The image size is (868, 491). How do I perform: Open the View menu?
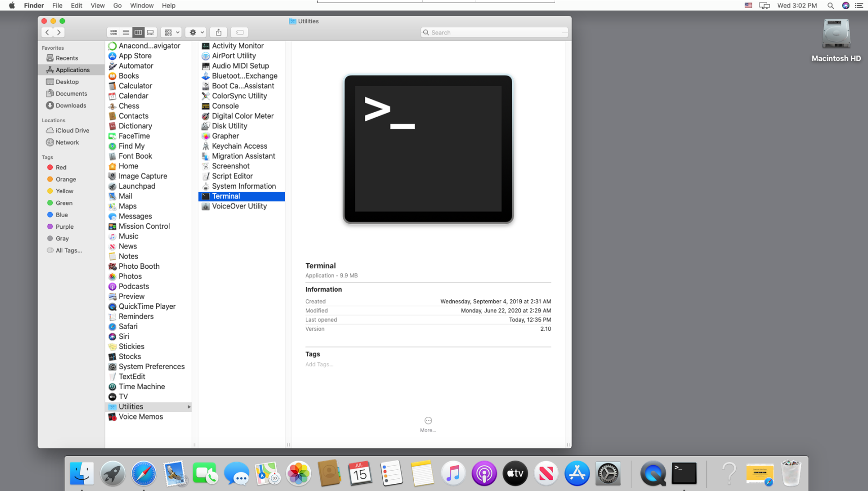pos(97,6)
